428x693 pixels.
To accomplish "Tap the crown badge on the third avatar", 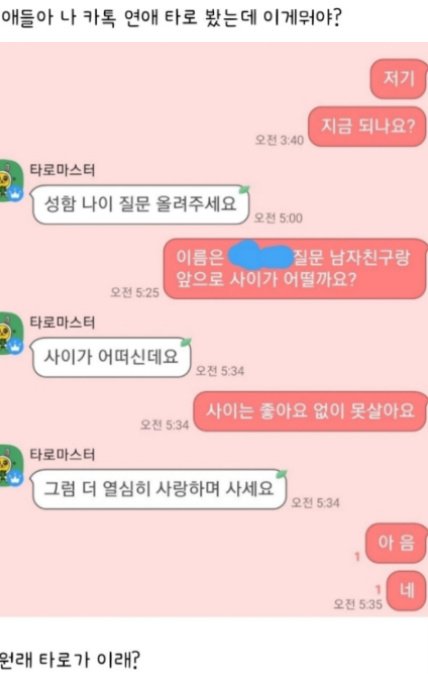I will 16,478.
